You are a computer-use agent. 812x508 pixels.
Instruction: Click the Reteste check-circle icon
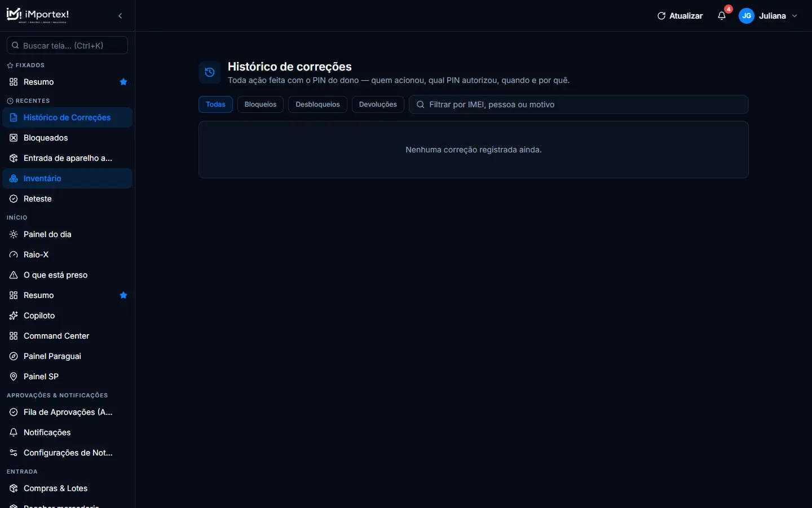click(14, 199)
